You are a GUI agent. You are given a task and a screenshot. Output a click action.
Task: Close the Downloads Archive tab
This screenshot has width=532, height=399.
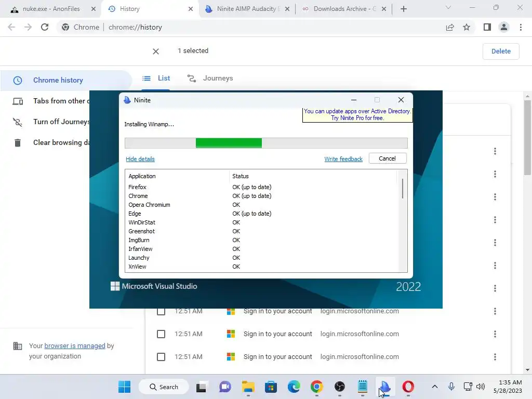(384, 9)
